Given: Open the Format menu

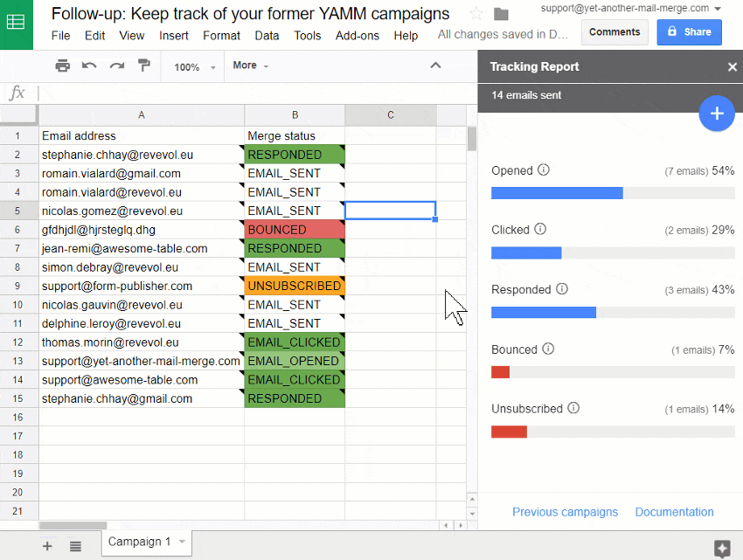Looking at the screenshot, I should coord(221,36).
